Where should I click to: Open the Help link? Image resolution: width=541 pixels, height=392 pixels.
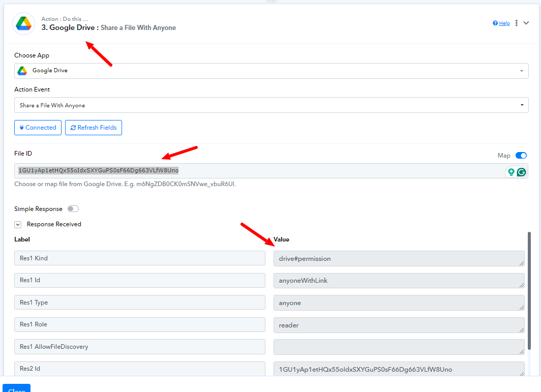click(x=504, y=23)
